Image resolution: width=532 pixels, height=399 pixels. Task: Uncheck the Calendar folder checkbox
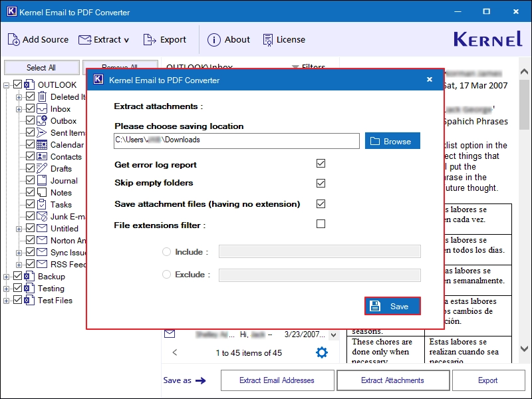pos(30,144)
